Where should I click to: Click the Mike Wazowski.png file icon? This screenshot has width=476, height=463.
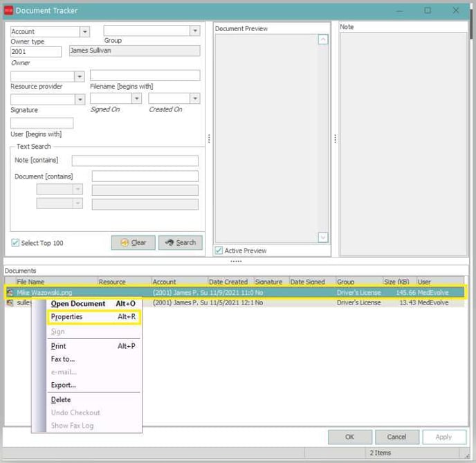[10, 293]
